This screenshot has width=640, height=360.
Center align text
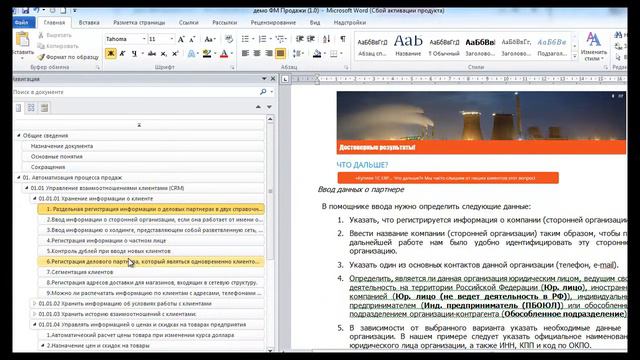tap(257, 53)
